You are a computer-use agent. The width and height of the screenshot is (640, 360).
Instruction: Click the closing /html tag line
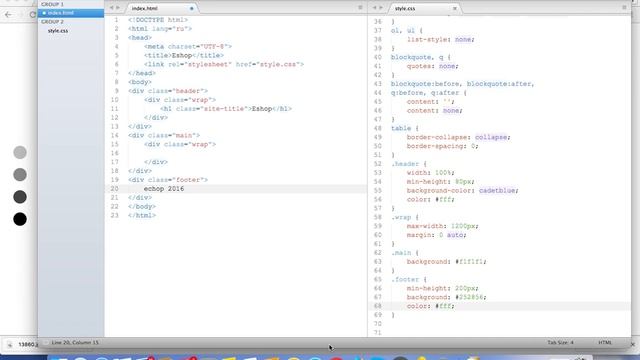(x=142, y=216)
